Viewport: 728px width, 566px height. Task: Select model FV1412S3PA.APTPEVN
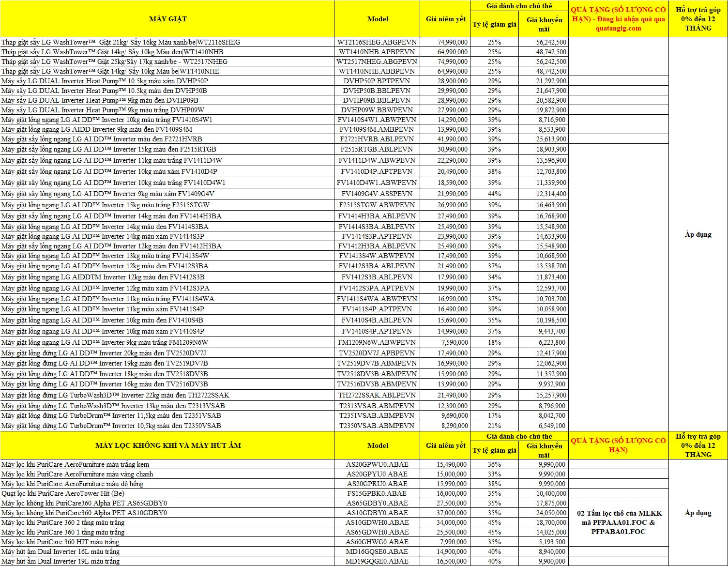point(378,288)
